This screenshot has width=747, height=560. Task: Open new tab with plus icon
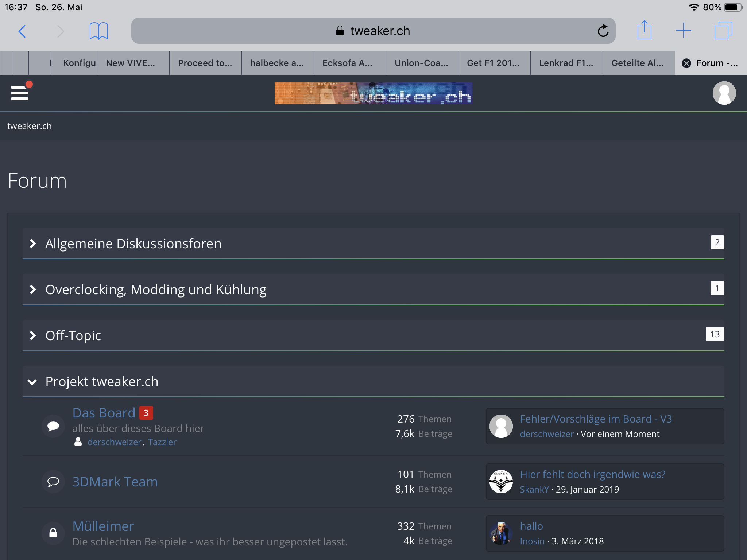pos(683,31)
